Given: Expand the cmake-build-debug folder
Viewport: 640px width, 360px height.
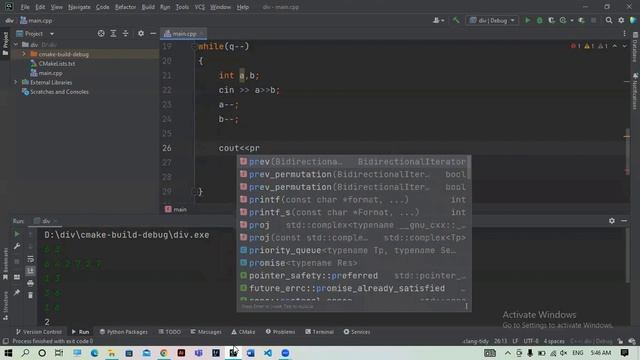Looking at the screenshot, I should (24, 54).
